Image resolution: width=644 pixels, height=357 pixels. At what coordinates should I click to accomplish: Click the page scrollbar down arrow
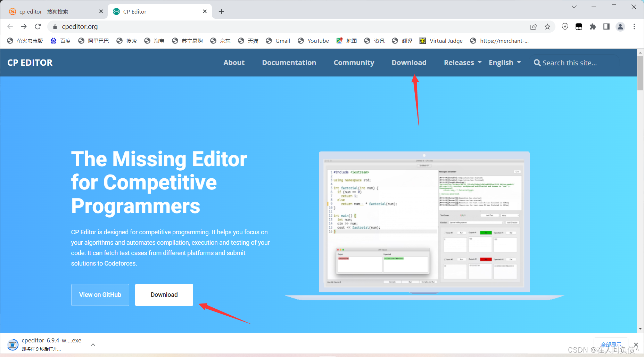coord(640,329)
